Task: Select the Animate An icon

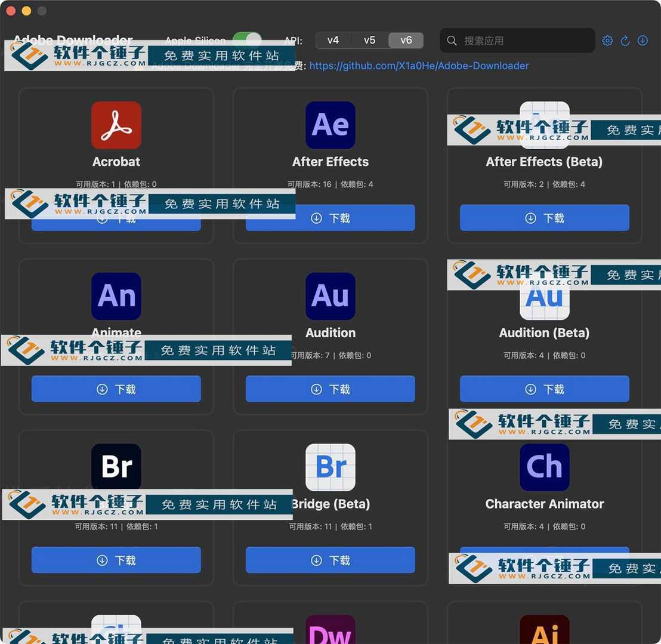Action: (x=116, y=296)
